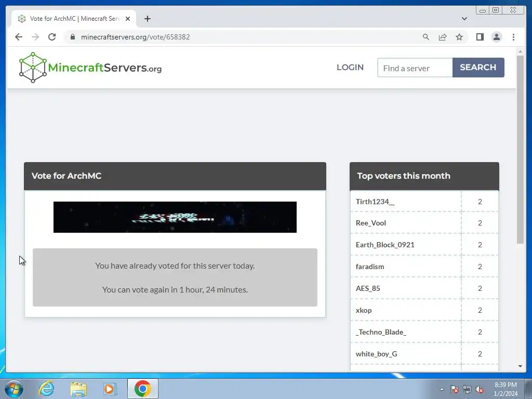Image resolution: width=532 pixels, height=399 pixels.
Task: Go back to the previous page
Action: 19,37
